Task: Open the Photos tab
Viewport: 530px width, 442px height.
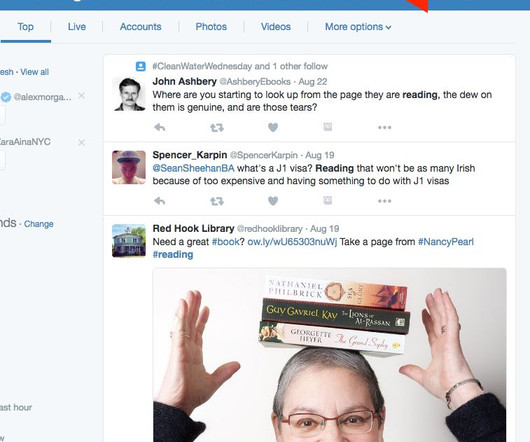Action: tap(211, 27)
